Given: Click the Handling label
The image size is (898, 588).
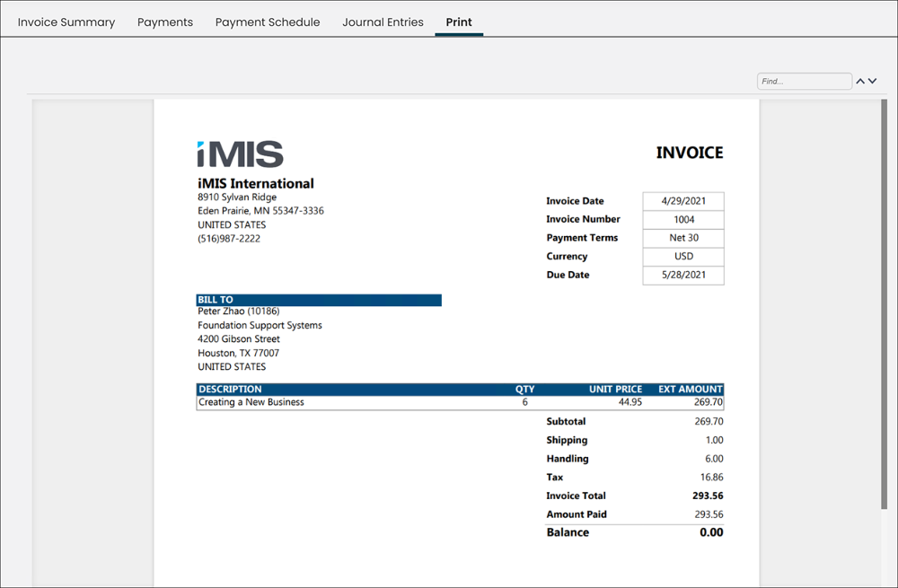Looking at the screenshot, I should 567,459.
